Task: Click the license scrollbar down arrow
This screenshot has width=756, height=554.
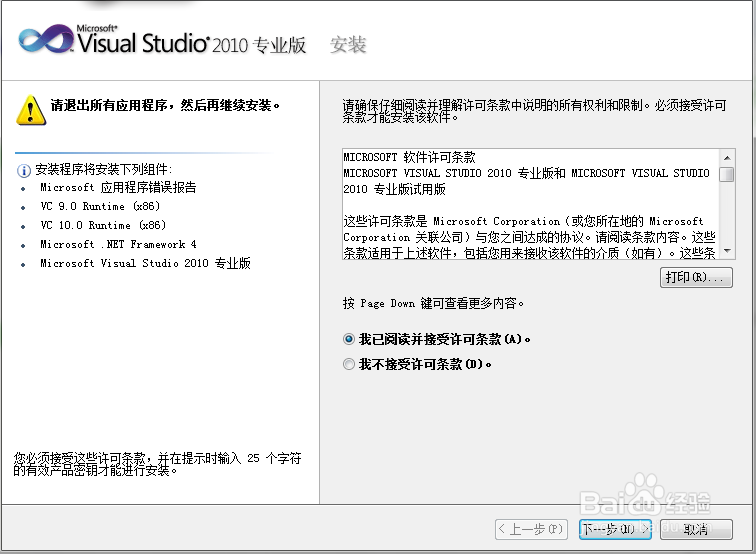Action: (727, 251)
